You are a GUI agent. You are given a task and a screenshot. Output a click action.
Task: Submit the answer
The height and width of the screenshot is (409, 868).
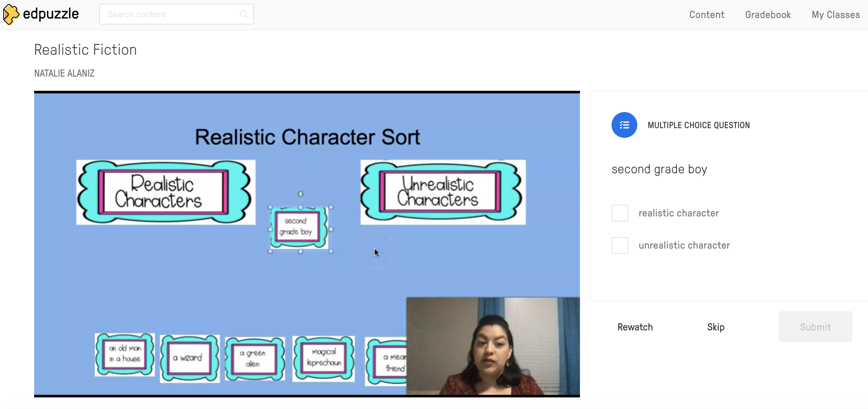coord(815,327)
